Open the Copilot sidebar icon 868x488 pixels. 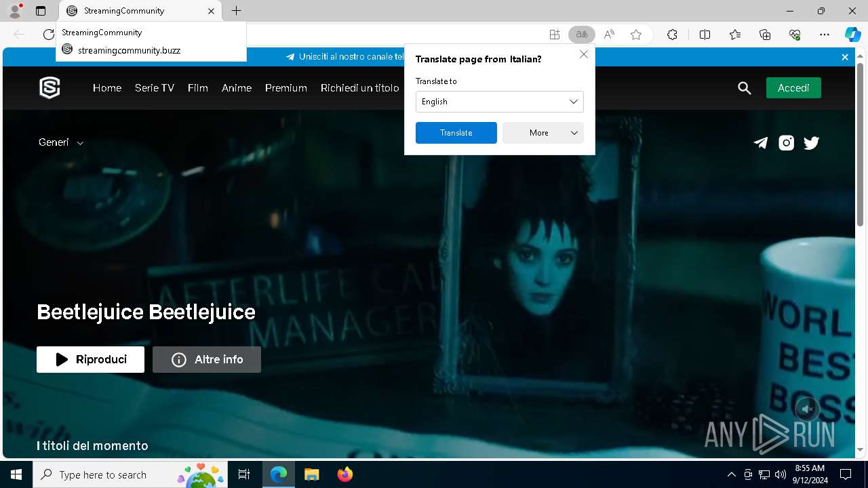(x=852, y=35)
